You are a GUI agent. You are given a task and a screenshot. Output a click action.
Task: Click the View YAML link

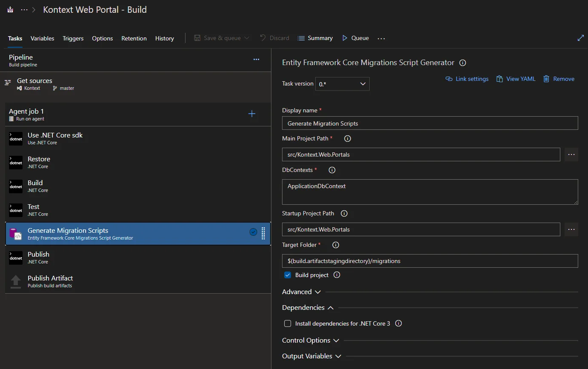tap(516, 79)
